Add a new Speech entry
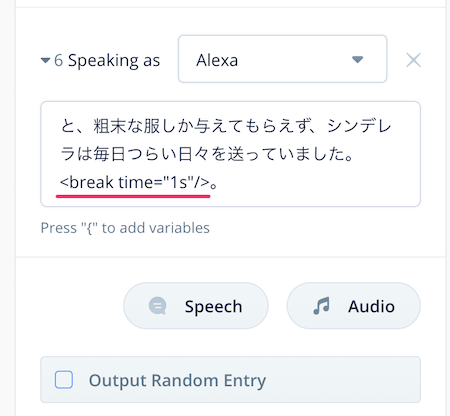450x416 pixels. point(196,306)
